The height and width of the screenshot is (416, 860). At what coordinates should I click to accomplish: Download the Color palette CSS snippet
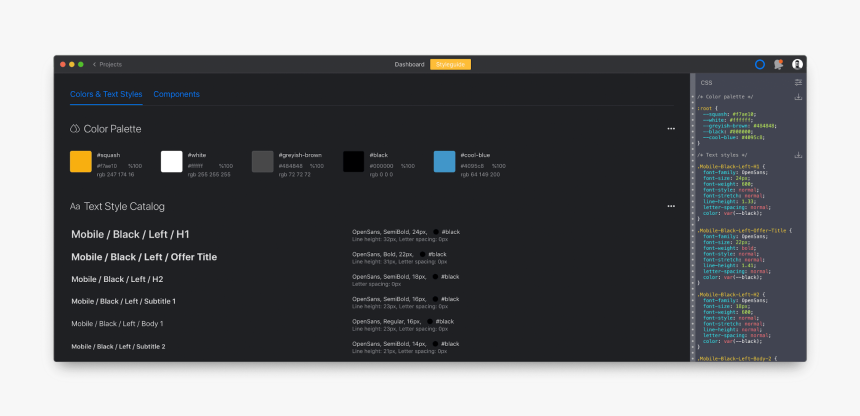click(x=799, y=97)
